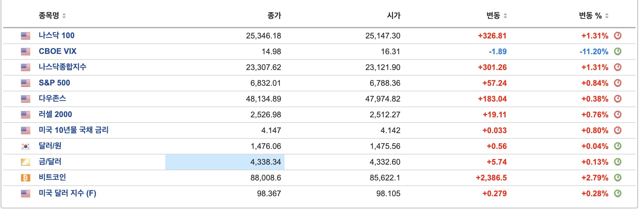Click the US flag icon beside 미국 10년물 국채 금리
Image resolution: width=644 pixels, height=211 pixels.
(x=26, y=130)
